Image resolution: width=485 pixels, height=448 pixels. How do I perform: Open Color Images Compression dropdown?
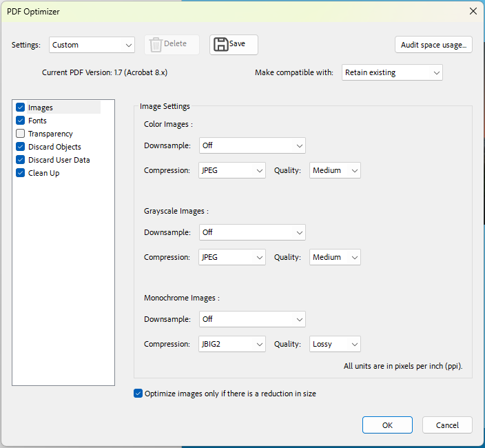click(x=232, y=170)
